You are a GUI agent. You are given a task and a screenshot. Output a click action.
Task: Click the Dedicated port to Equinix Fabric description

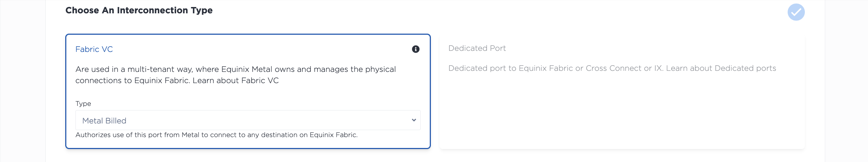[x=612, y=68]
